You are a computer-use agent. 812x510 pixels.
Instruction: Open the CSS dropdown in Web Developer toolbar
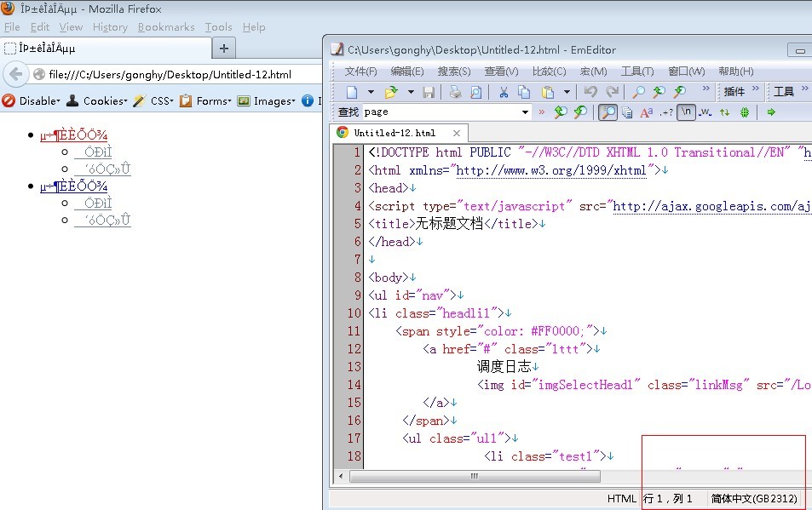tap(162, 101)
